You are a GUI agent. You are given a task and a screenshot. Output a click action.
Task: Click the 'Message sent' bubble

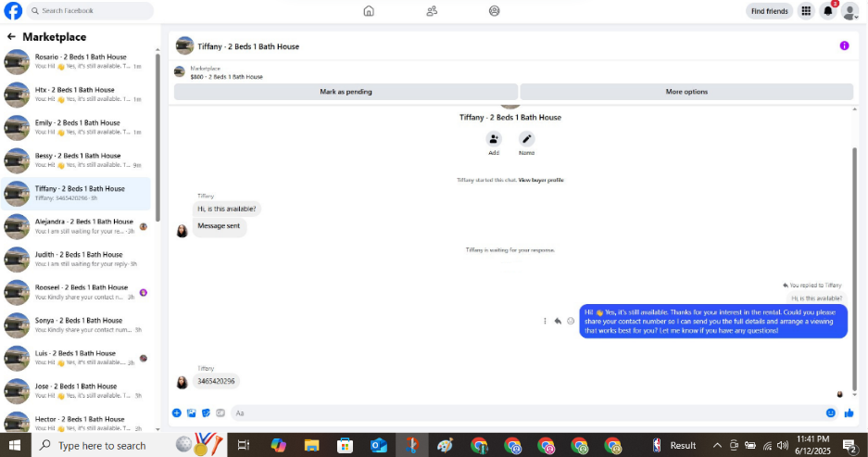pyautogui.click(x=220, y=226)
